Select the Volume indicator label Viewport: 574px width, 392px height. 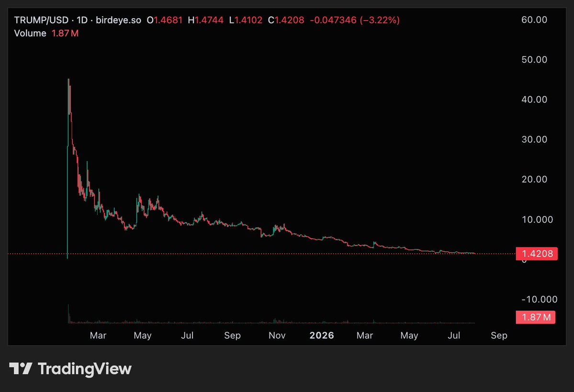[30, 34]
